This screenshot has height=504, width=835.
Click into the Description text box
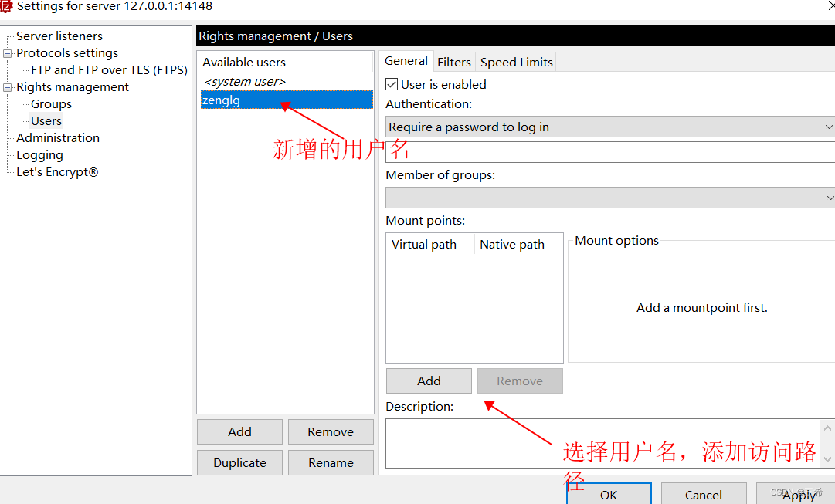pos(602,444)
